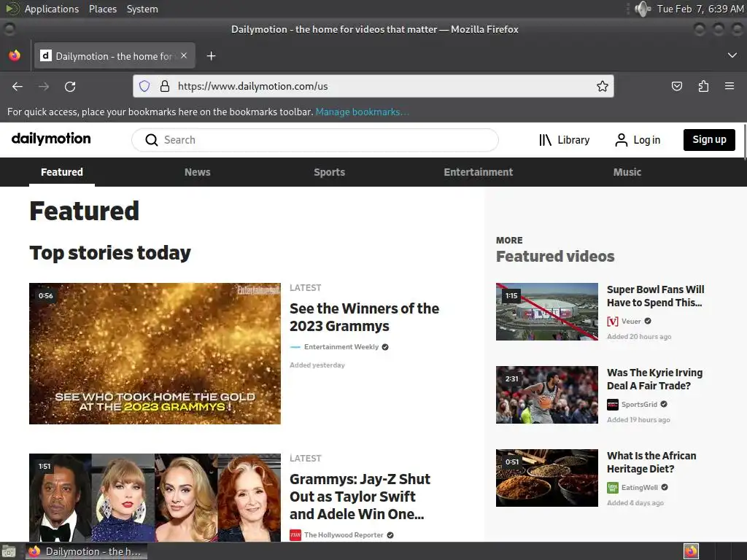The image size is (747, 560).
Task: Open the extensions puzzle icon
Action: click(x=703, y=86)
